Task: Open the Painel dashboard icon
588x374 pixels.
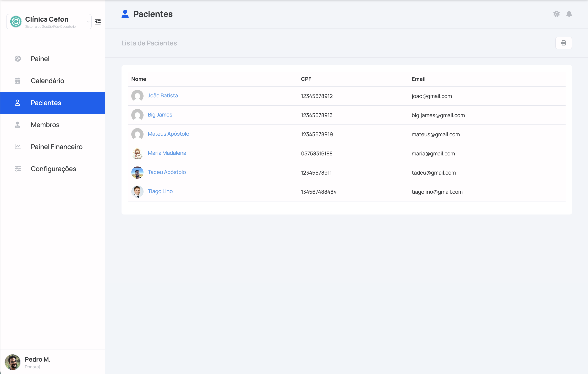Action: [x=18, y=58]
